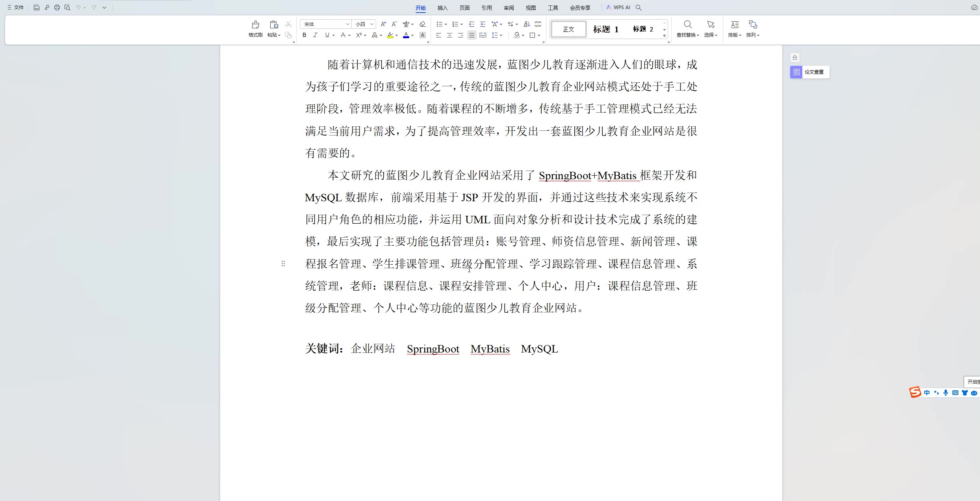Toggle bold formatting
Viewport: 980px width, 501px height.
pos(304,35)
